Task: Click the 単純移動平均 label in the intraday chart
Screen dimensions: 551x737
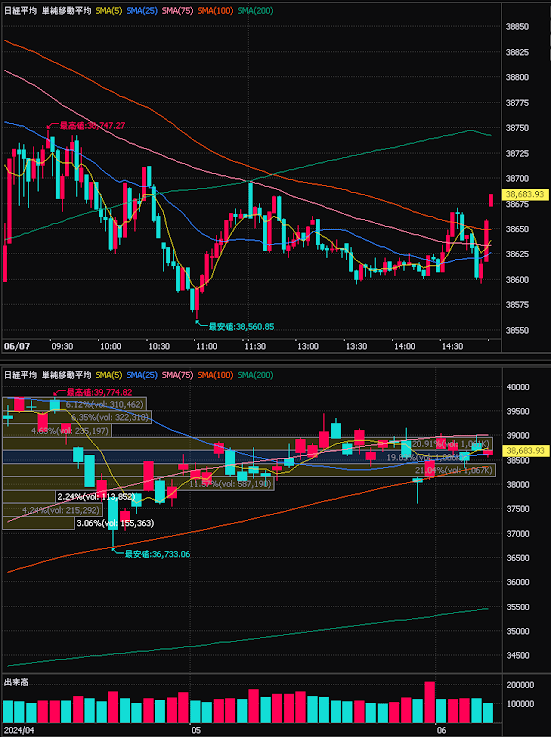Action: 66,10
